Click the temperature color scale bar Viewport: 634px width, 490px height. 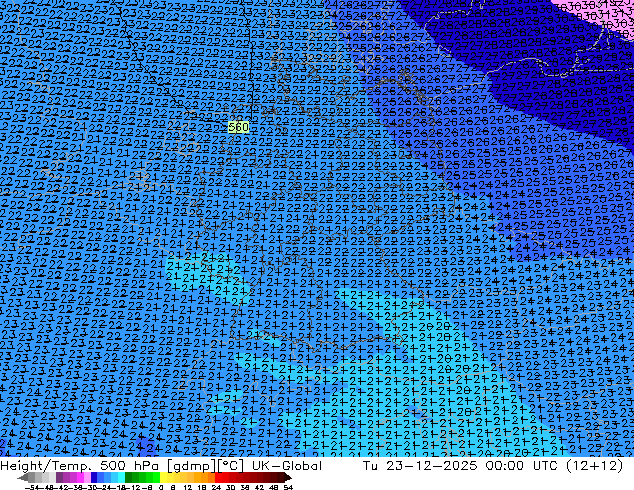point(154,478)
